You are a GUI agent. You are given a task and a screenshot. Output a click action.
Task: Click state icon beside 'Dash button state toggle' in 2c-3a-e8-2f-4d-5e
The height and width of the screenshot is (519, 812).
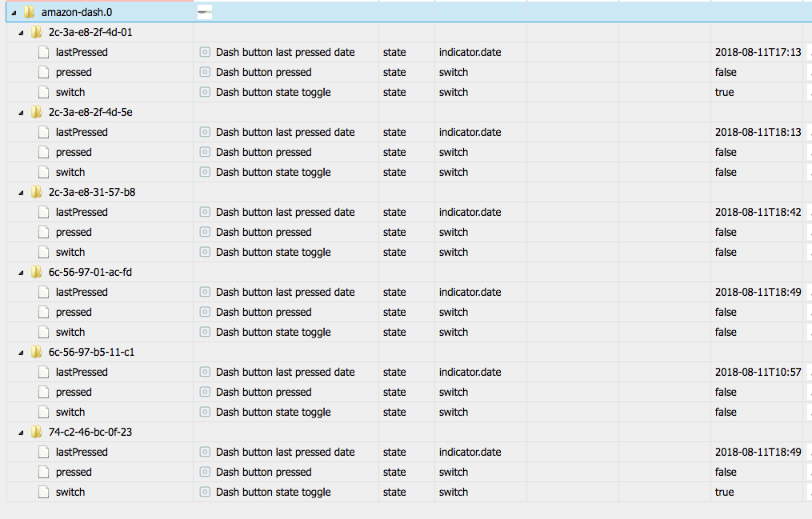[205, 172]
